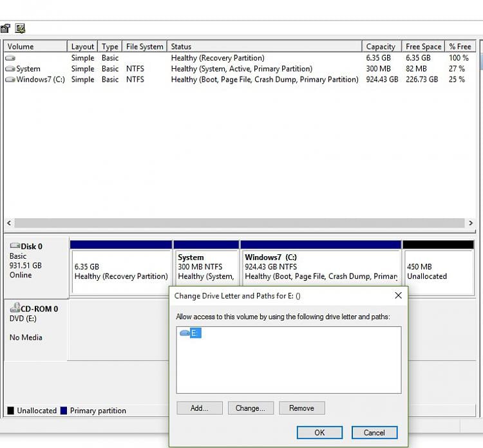Viewport: 483px width, 448px height.
Task: Click the 'No Media' text under CD-ROM 0
Action: click(x=26, y=337)
